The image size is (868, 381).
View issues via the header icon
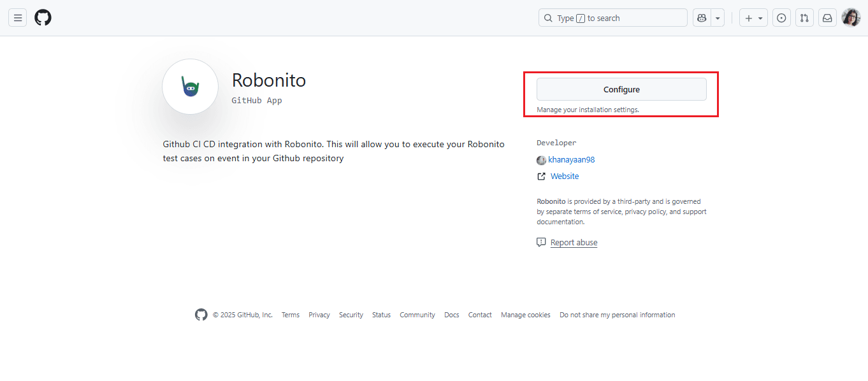(781, 18)
